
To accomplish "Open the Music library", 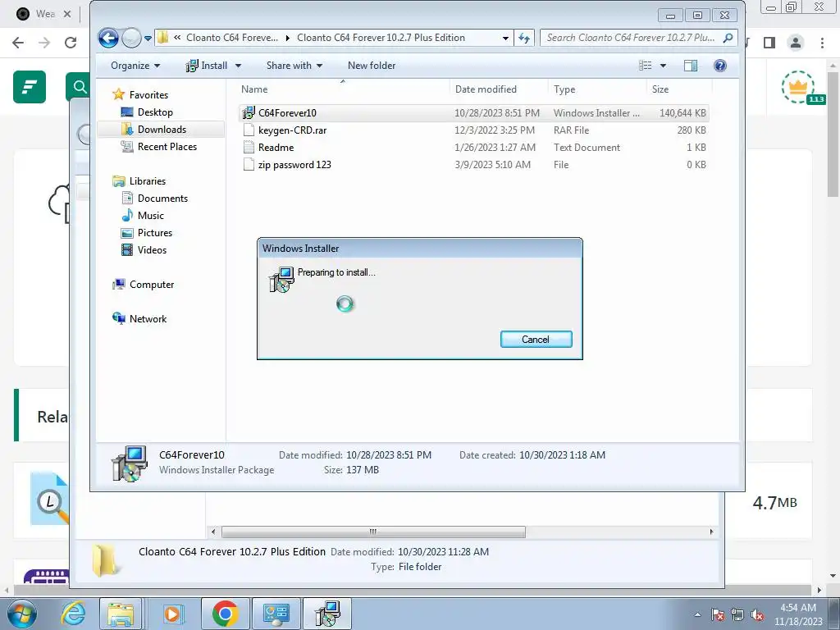I will (151, 216).
